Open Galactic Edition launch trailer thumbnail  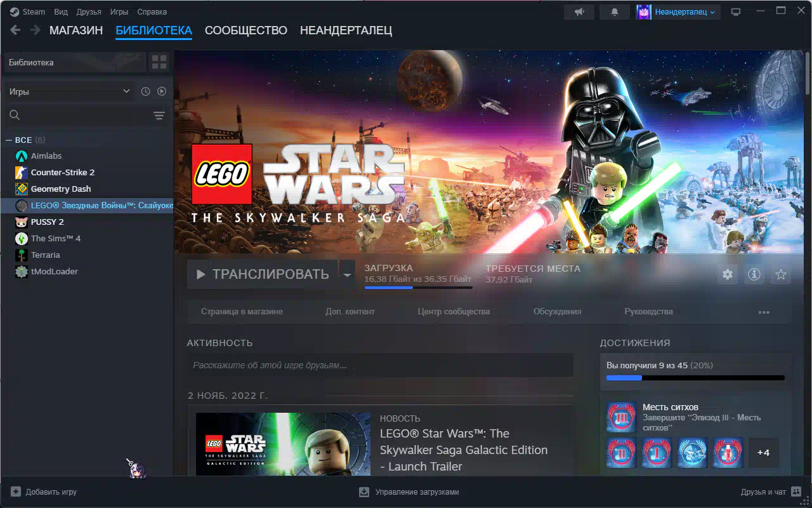[283, 444]
